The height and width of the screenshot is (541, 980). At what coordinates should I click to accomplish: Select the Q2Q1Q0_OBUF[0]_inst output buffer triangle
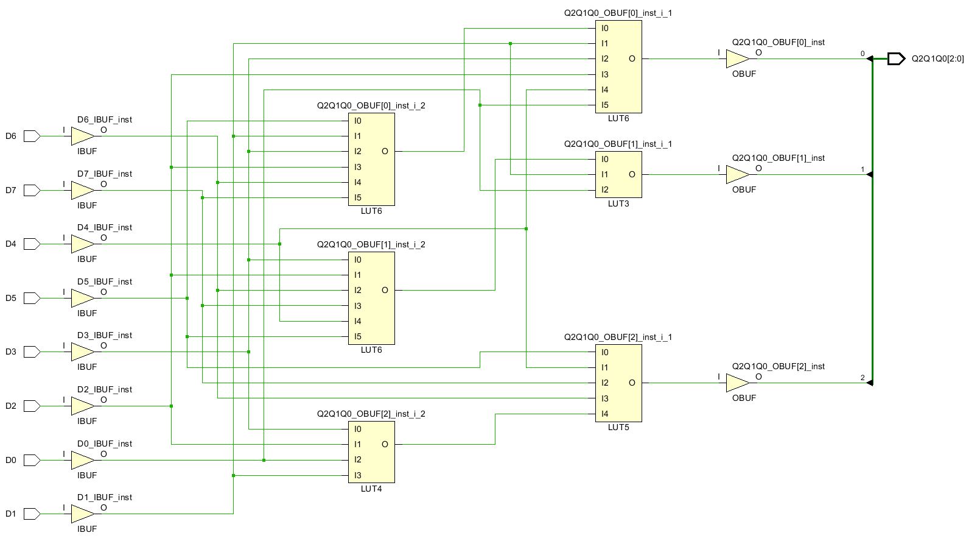pyautogui.click(x=737, y=58)
